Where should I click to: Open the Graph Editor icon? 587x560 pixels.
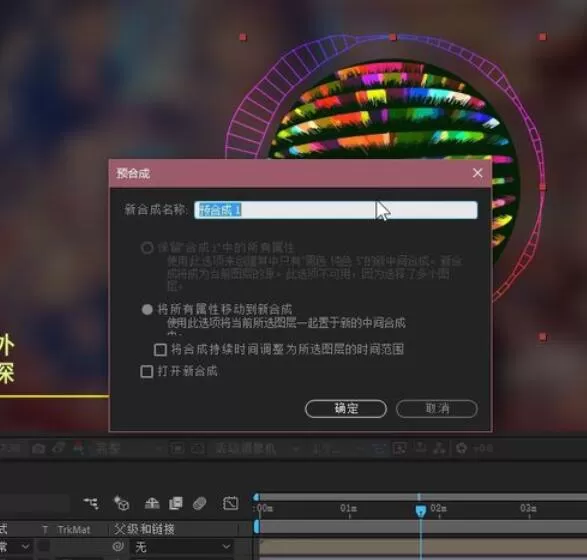click(230, 503)
